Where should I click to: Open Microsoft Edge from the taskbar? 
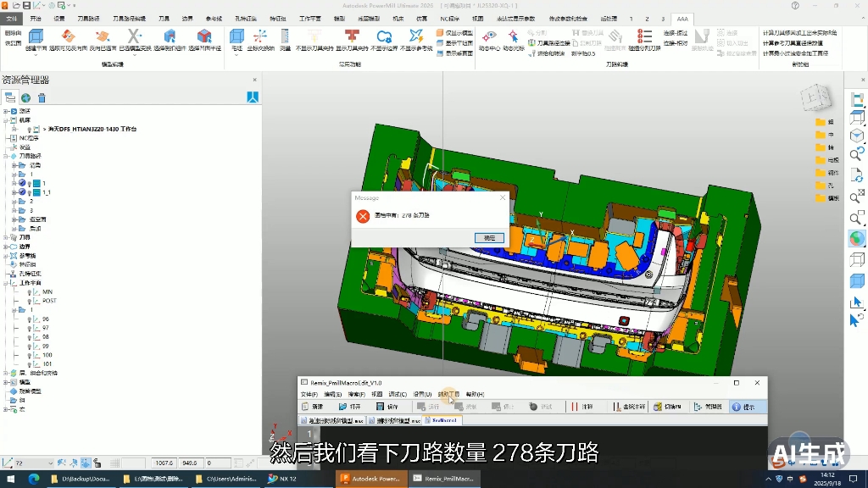click(x=34, y=479)
